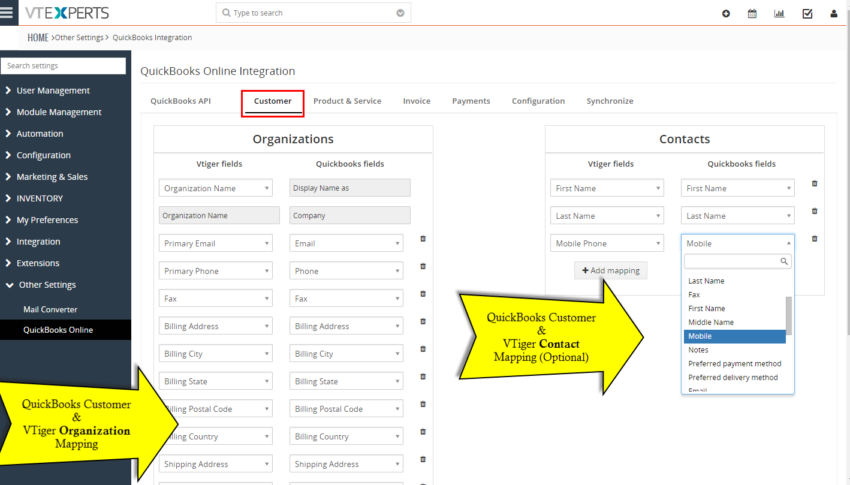Viewport: 850px width, 485px height.
Task: Choose Preferred delivery method option
Action: click(x=735, y=378)
